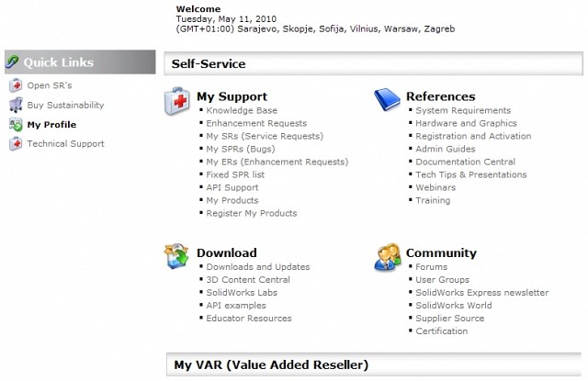Click the Download heading
The width and height of the screenshot is (588, 381).
pyautogui.click(x=227, y=252)
